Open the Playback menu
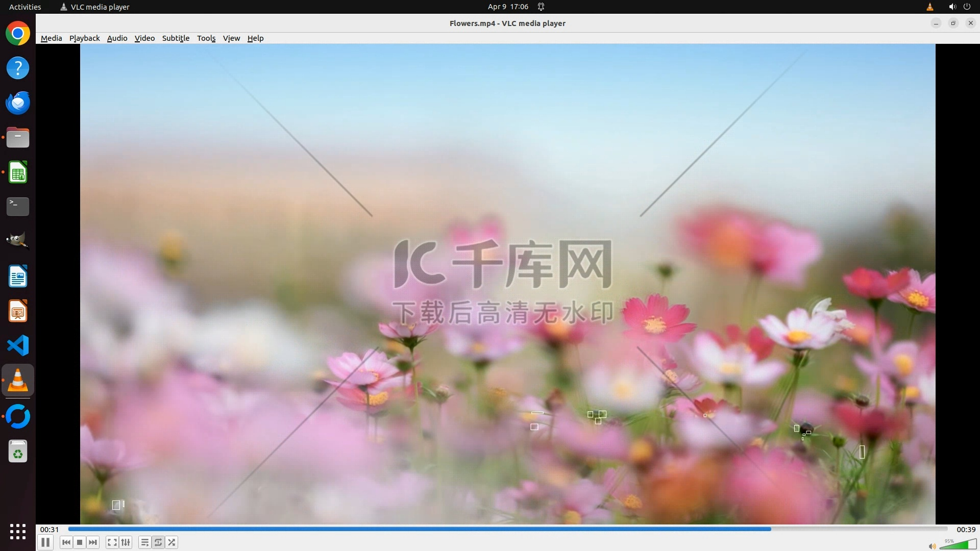The width and height of the screenshot is (980, 551). tap(84, 38)
